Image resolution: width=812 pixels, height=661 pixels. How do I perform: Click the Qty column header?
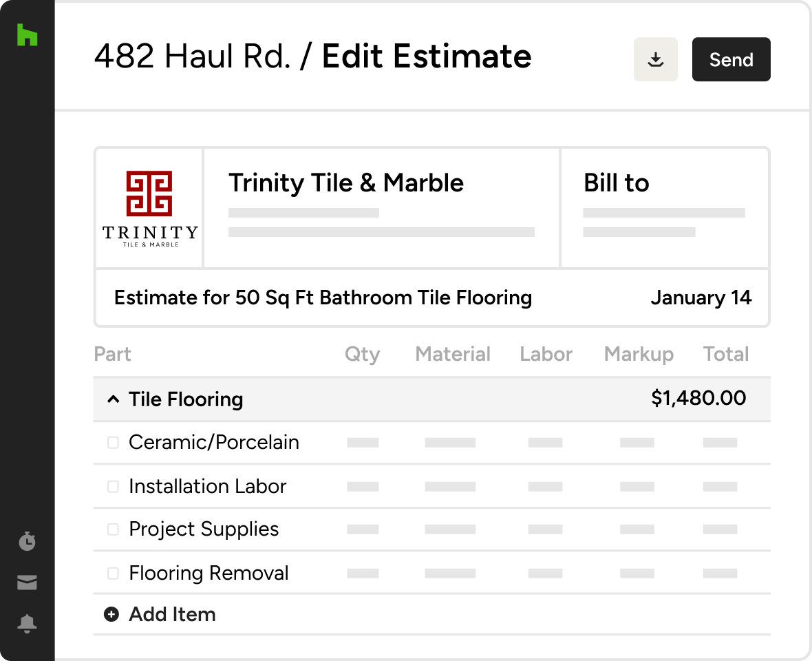[x=362, y=355]
